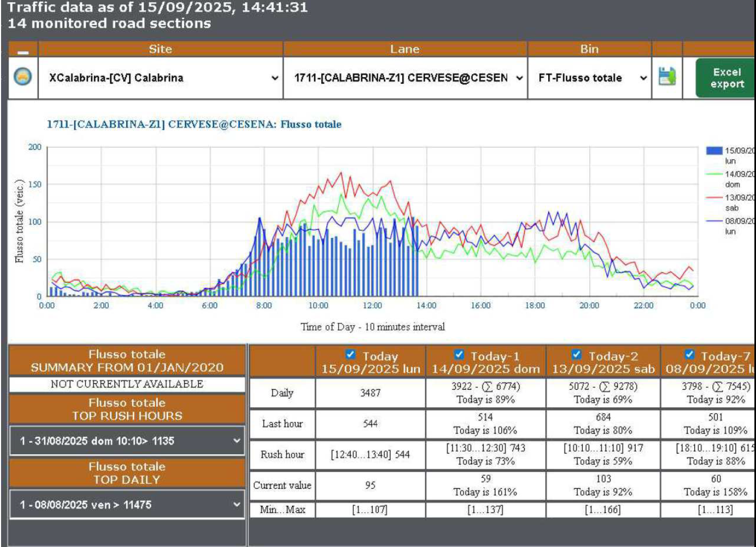This screenshot has width=756, height=547.
Task: Click the floppy disk save icon
Action: 667,77
